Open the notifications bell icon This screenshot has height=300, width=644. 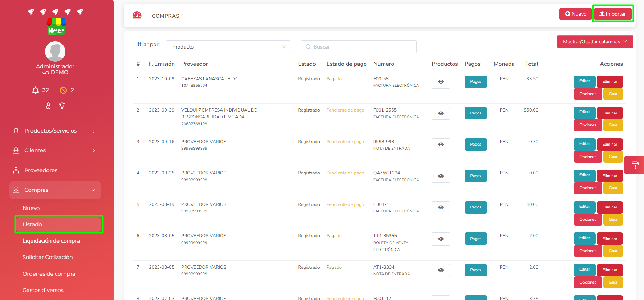click(x=35, y=90)
